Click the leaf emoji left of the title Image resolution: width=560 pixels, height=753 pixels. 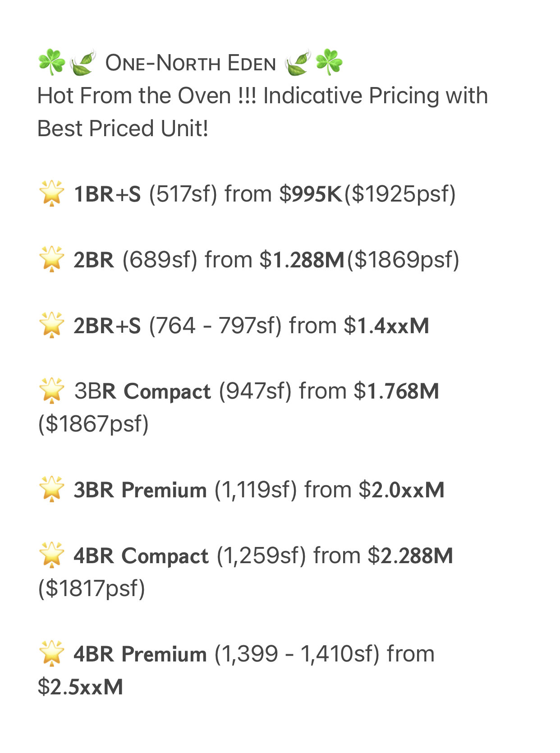[82, 62]
